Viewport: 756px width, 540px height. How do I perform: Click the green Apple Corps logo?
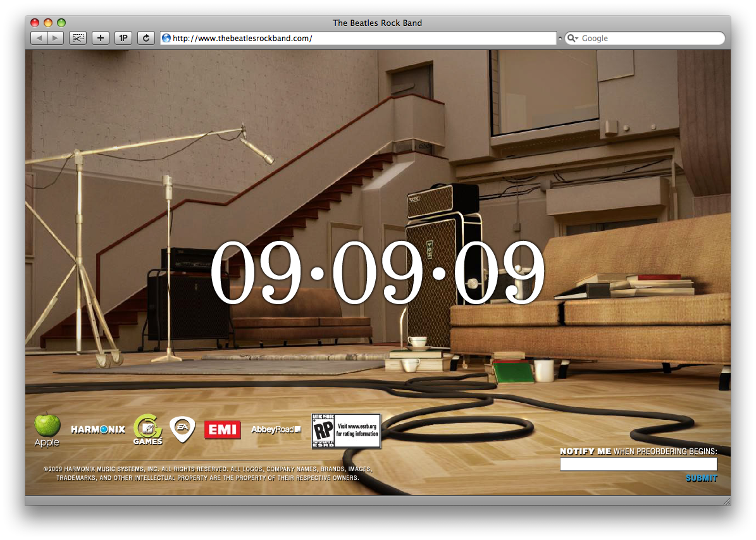(x=47, y=429)
